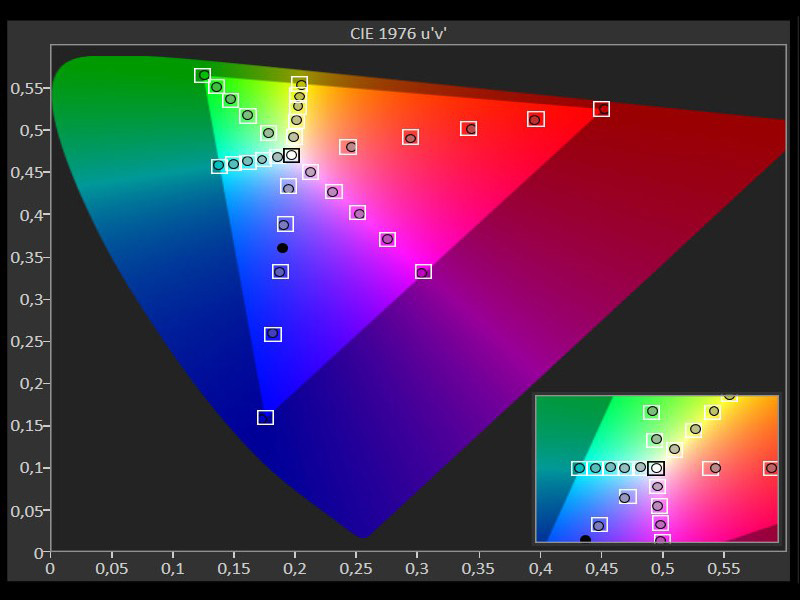Click the 0,05 label on the y-axis
Viewport: 800px width, 600px height.
[x=29, y=510]
